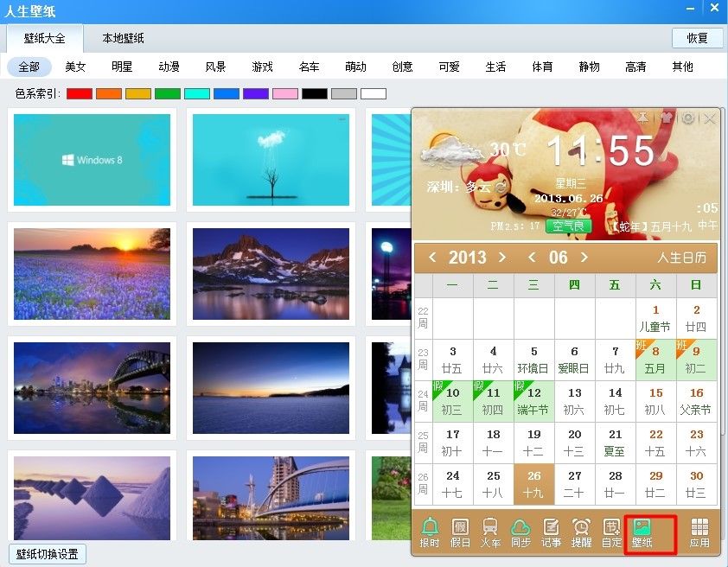
Task: Select the Sydney harbour bridge wallpaper
Action: pos(92,388)
